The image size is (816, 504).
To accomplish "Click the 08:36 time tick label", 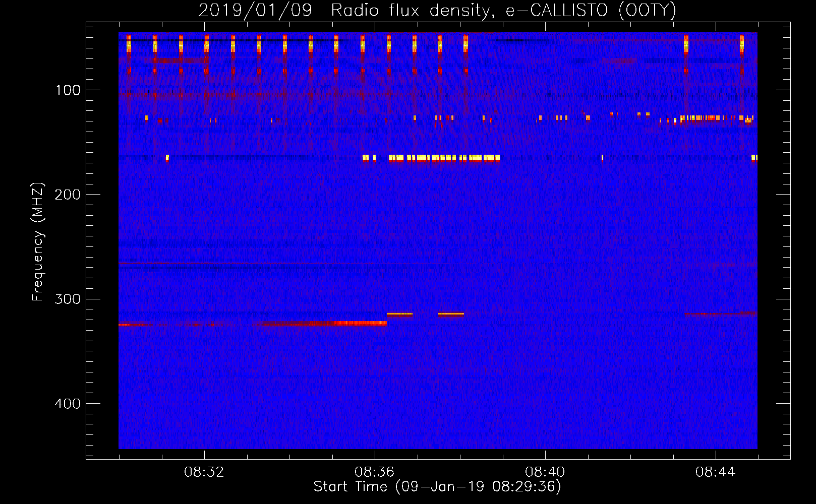I will (375, 472).
